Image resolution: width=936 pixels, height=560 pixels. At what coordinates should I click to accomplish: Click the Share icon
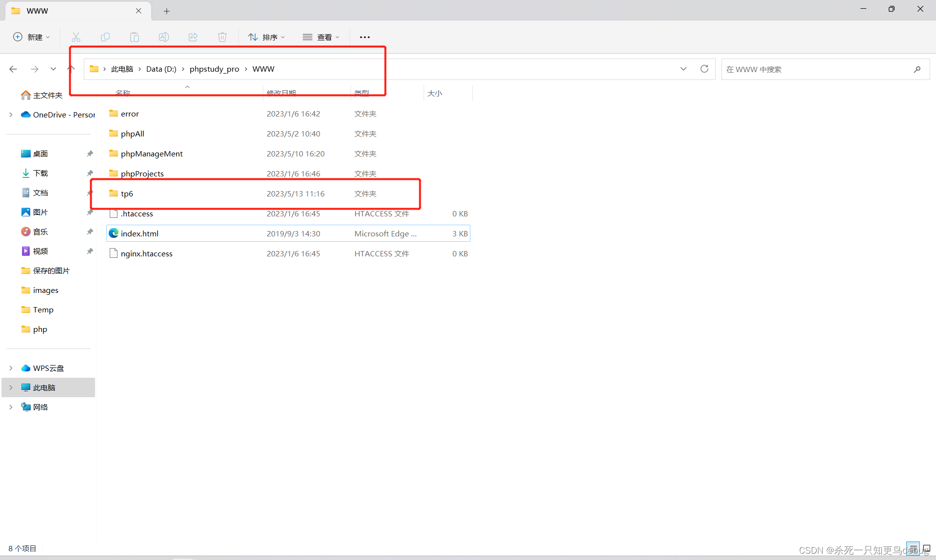pos(193,37)
